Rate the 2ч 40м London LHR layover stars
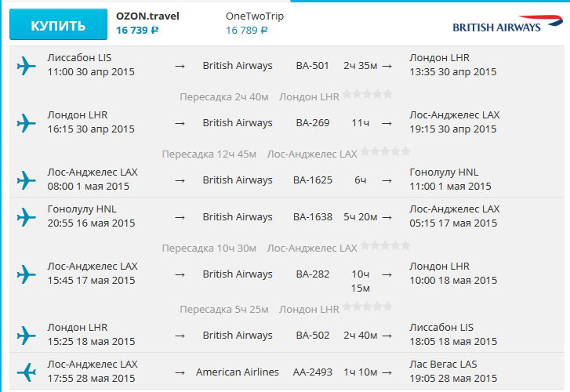The image size is (570, 392). point(368,94)
